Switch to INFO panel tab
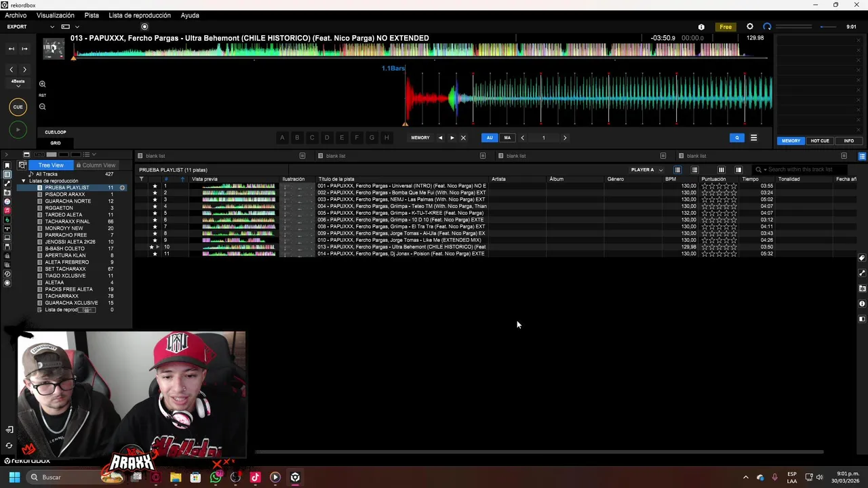Viewport: 868px width, 488px height. (x=849, y=141)
